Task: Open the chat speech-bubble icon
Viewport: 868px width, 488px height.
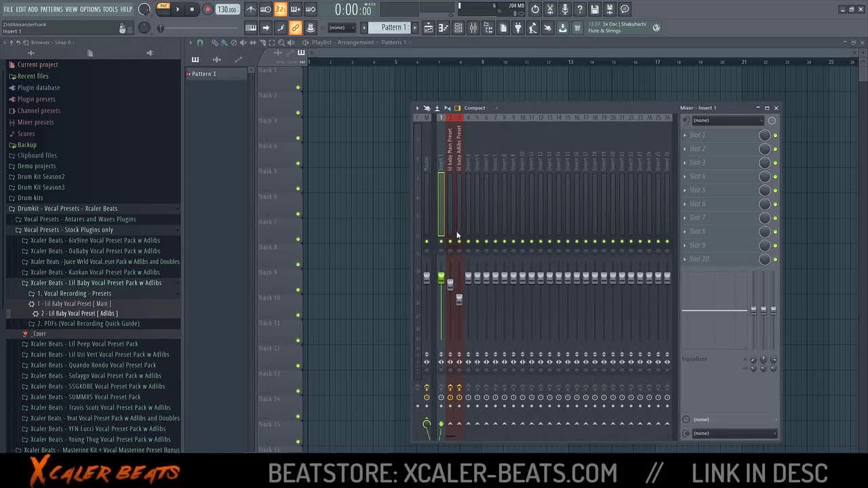Action: pyautogui.click(x=625, y=9)
